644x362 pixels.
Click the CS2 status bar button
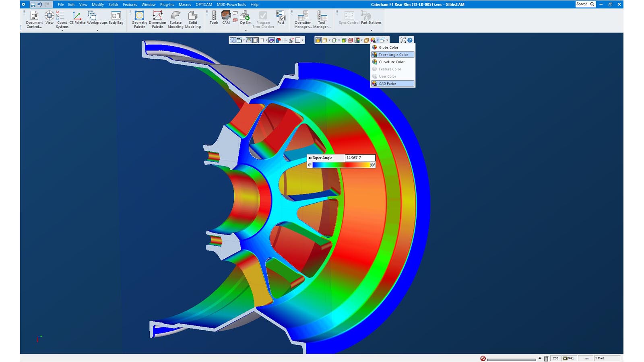tap(555, 358)
